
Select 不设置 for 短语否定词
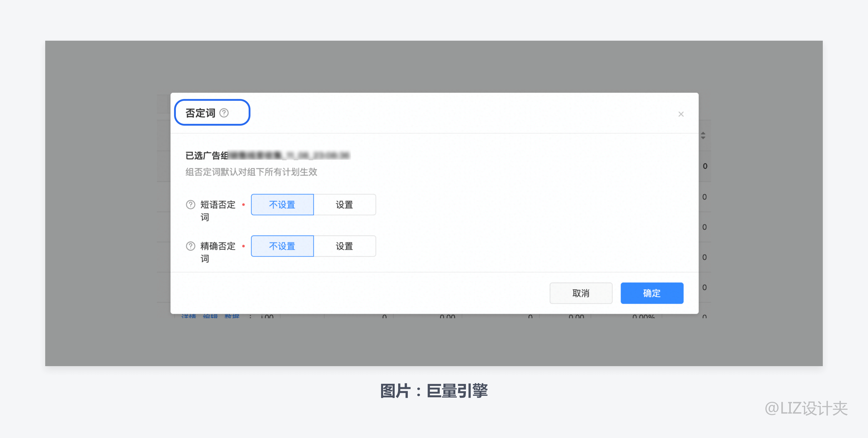coord(282,205)
